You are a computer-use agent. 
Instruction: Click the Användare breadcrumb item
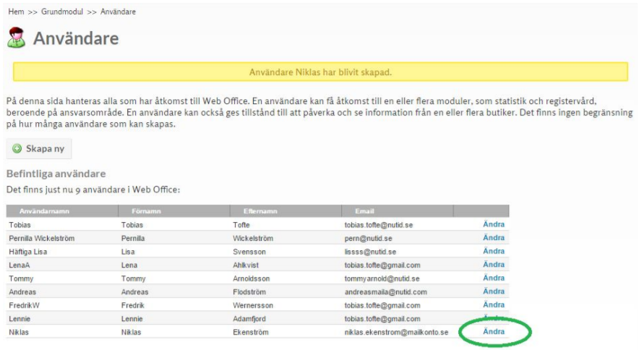point(118,12)
